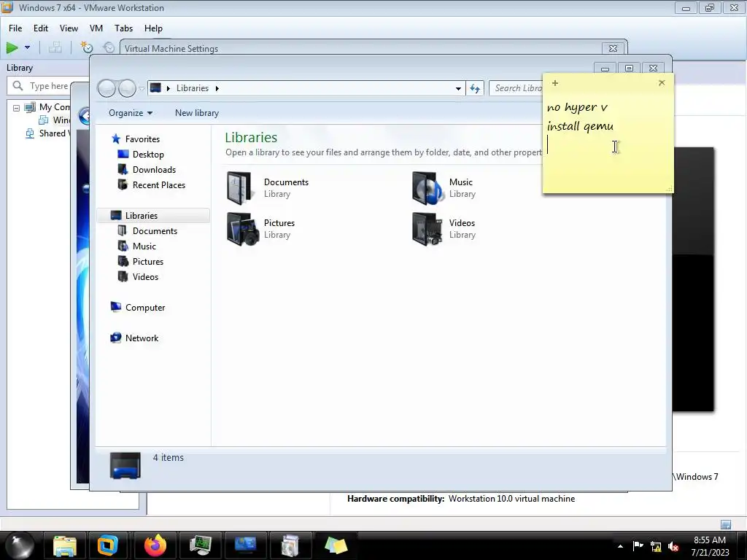
Task: Click the clock showing 8:55 AM
Action: point(710,546)
